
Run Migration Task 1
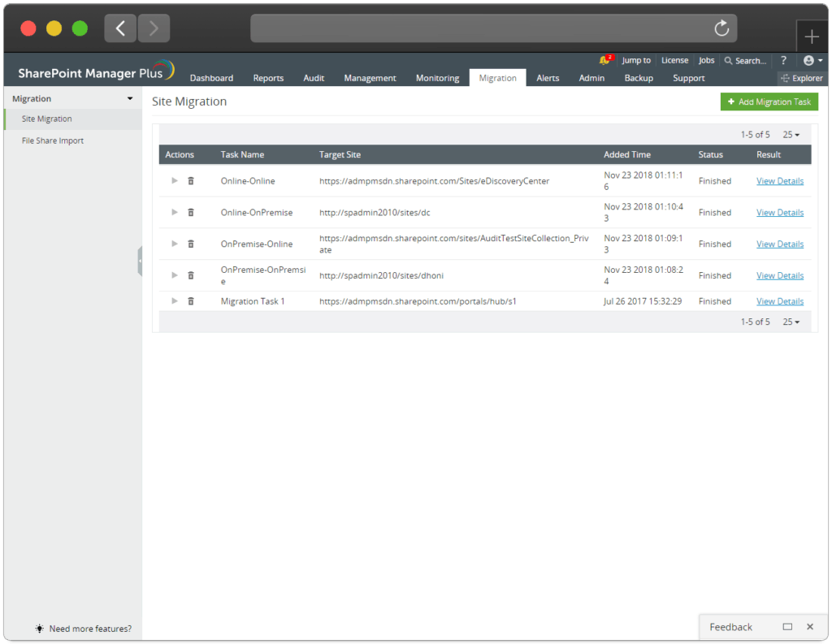pyautogui.click(x=174, y=301)
